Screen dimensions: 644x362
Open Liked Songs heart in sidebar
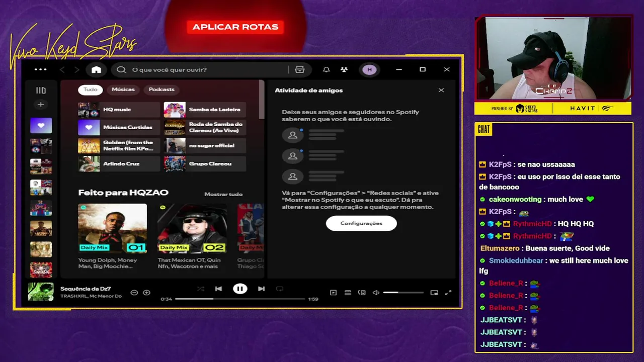pos(41,126)
